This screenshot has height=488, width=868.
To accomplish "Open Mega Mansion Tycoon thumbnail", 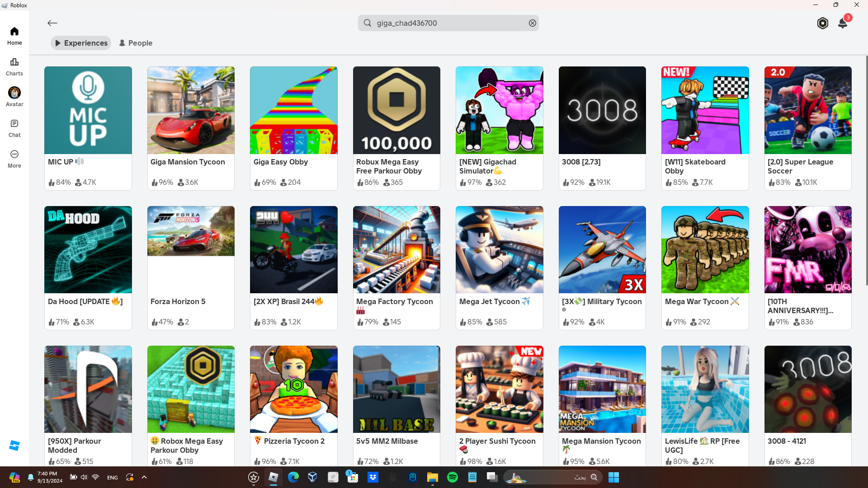I will point(602,389).
